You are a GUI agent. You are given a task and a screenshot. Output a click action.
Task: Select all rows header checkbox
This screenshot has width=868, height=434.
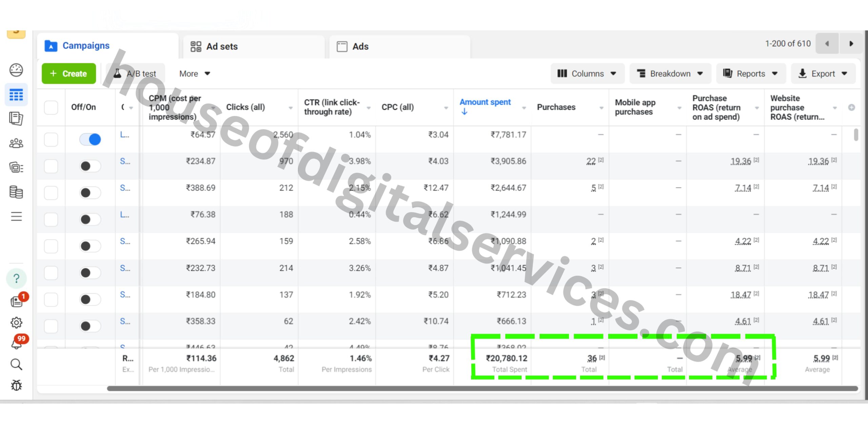coord(51,107)
